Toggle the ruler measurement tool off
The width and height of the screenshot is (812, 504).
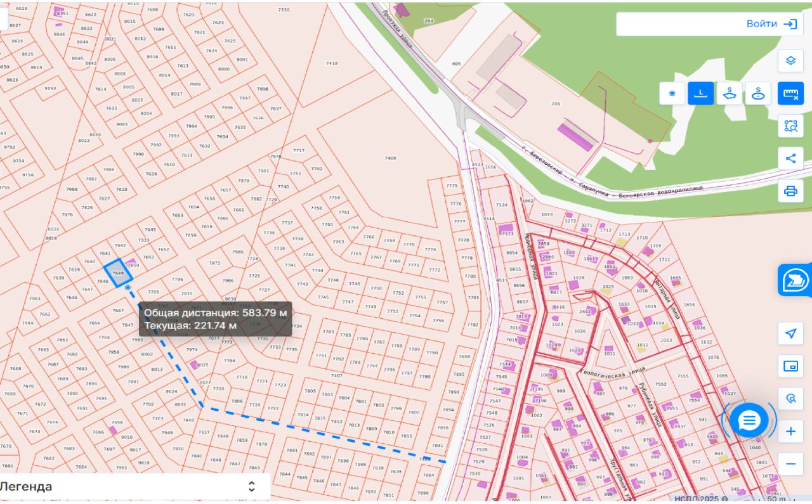tap(790, 93)
